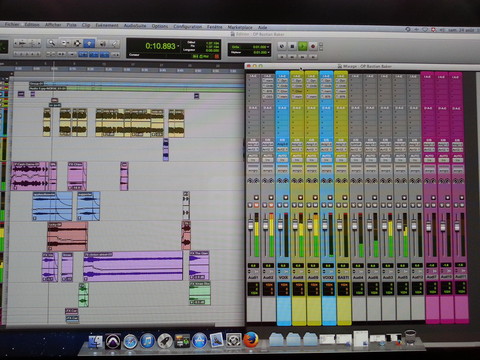Click the Aud12 track name button
This screenshot has height=360, width=480.
tap(417, 277)
